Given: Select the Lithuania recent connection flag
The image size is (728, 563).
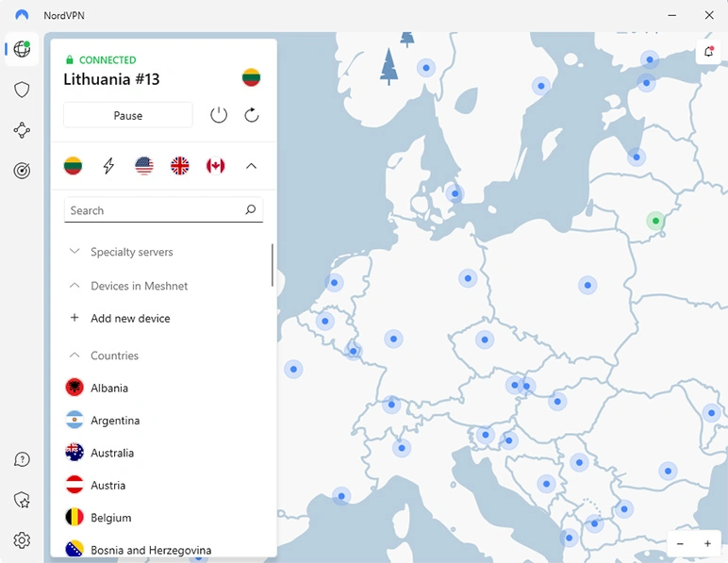Looking at the screenshot, I should pyautogui.click(x=73, y=166).
